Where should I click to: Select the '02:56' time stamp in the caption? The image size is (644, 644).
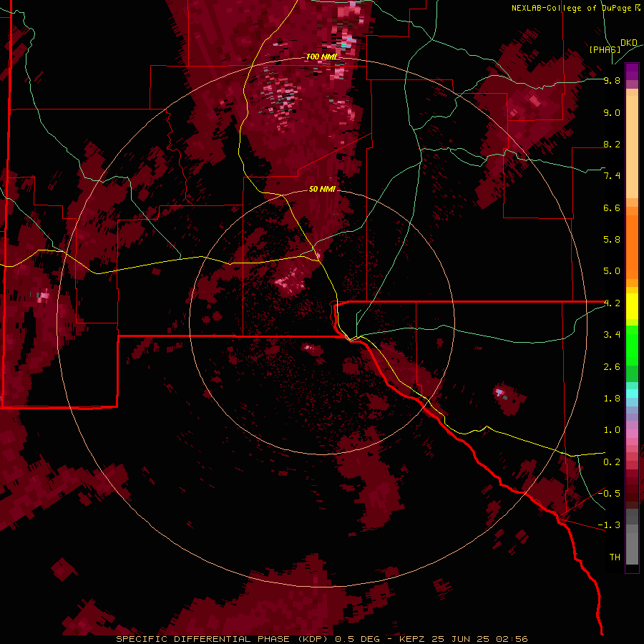pyautogui.click(x=512, y=639)
